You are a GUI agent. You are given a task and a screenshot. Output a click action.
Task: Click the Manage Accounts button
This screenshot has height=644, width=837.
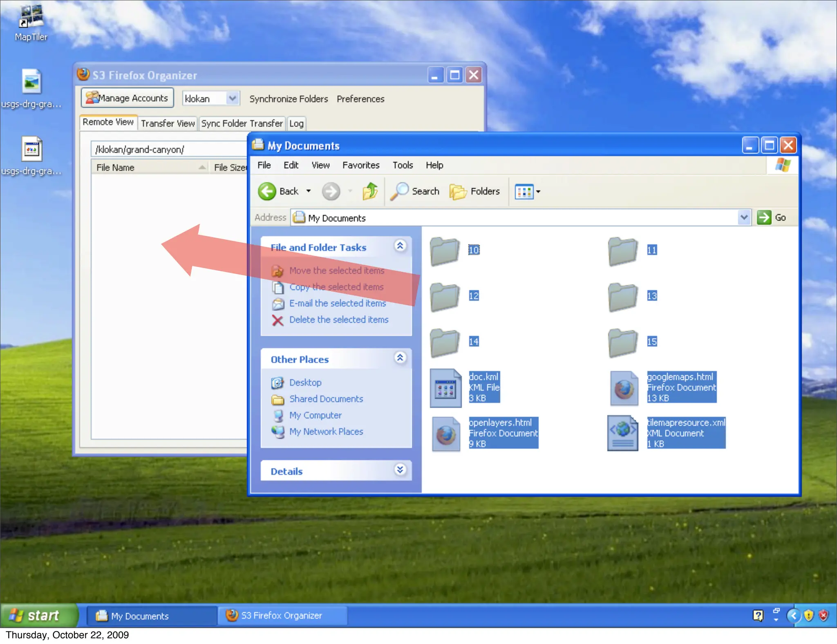pos(127,98)
